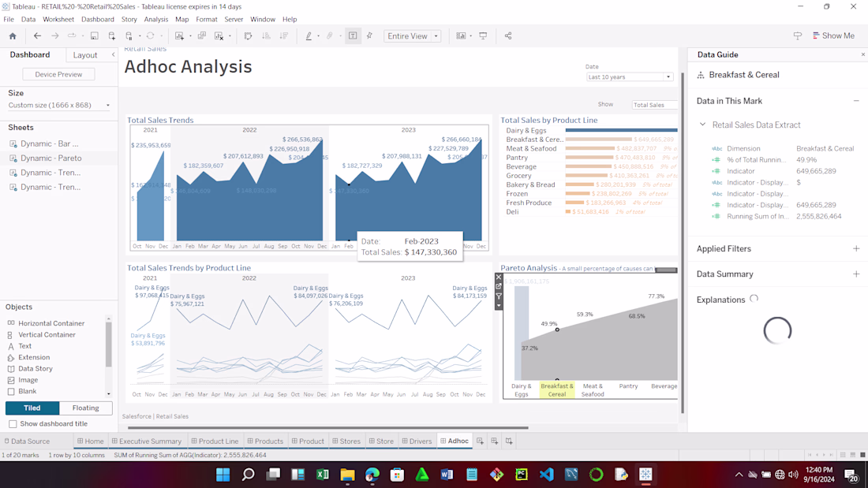Viewport: 868px width, 488px height.
Task: Switch to the Layout tab
Action: (x=85, y=55)
